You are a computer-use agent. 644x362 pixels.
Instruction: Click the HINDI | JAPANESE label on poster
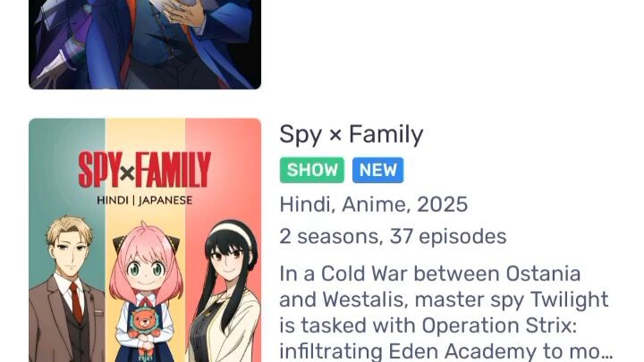(145, 201)
